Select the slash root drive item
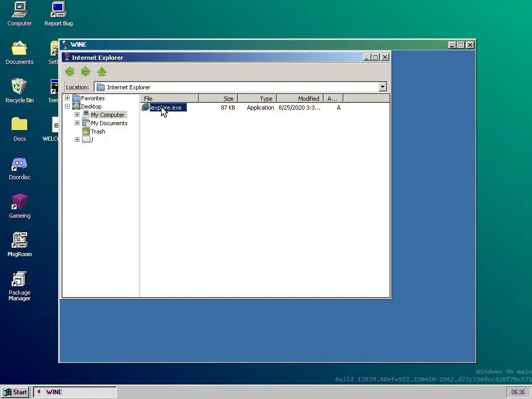Viewport: 532px width, 399px height. click(91, 140)
